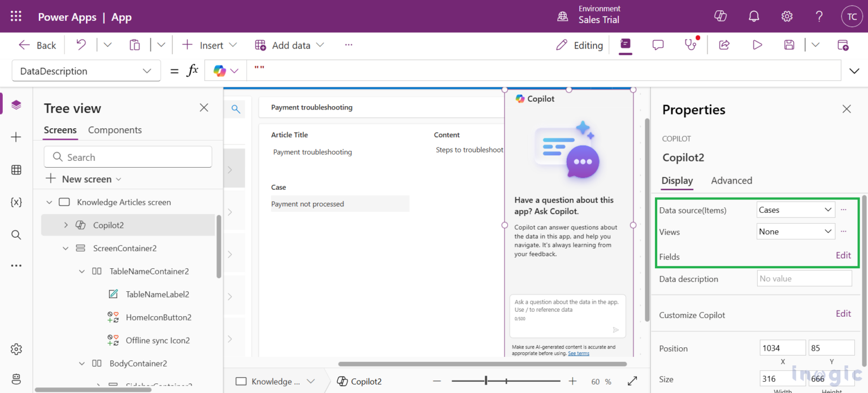The image size is (868, 393).
Task: Open the Variables {x} panel
Action: (x=16, y=202)
